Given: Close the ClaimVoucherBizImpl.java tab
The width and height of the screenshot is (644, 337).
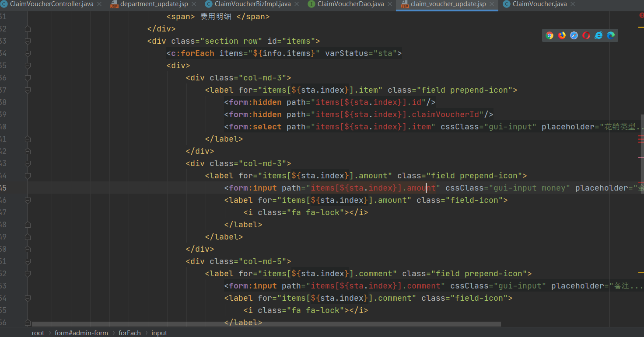Looking at the screenshot, I should tap(297, 4).
